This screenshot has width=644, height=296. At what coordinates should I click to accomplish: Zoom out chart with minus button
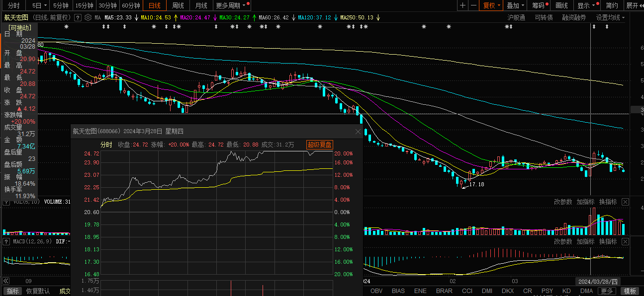(x=474, y=5)
